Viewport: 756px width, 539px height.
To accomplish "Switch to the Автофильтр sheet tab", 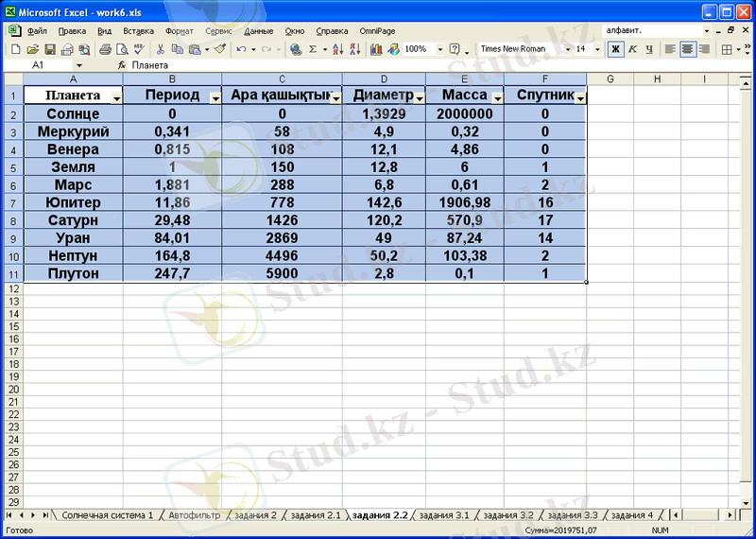I will pyautogui.click(x=194, y=515).
